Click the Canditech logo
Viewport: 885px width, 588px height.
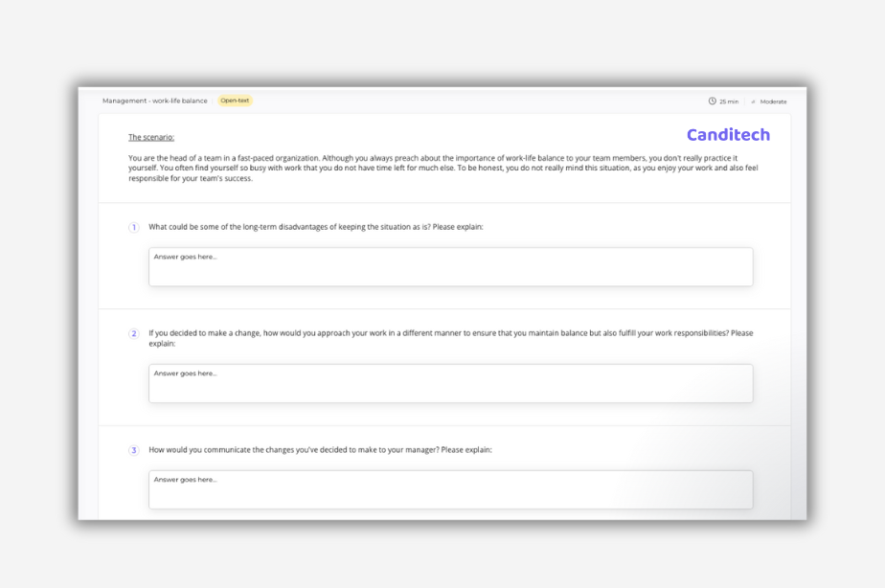pyautogui.click(x=728, y=135)
